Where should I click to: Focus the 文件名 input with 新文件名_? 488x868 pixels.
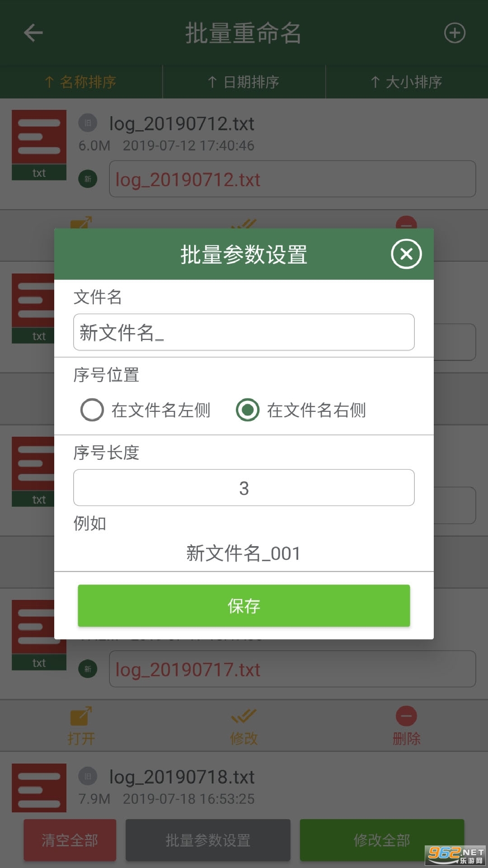244,332
